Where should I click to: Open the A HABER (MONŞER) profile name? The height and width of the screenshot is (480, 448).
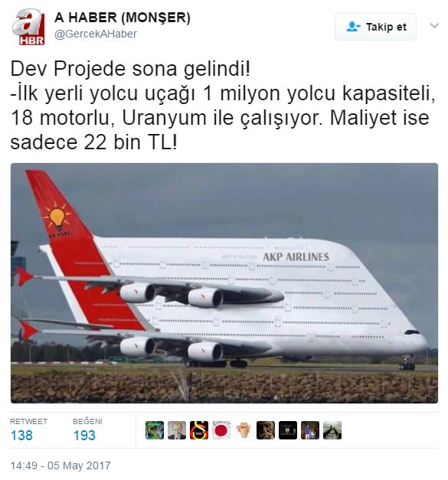(x=123, y=18)
